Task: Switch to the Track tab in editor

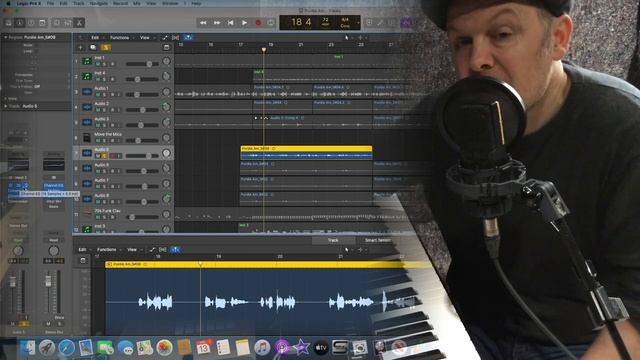Action: [333, 240]
